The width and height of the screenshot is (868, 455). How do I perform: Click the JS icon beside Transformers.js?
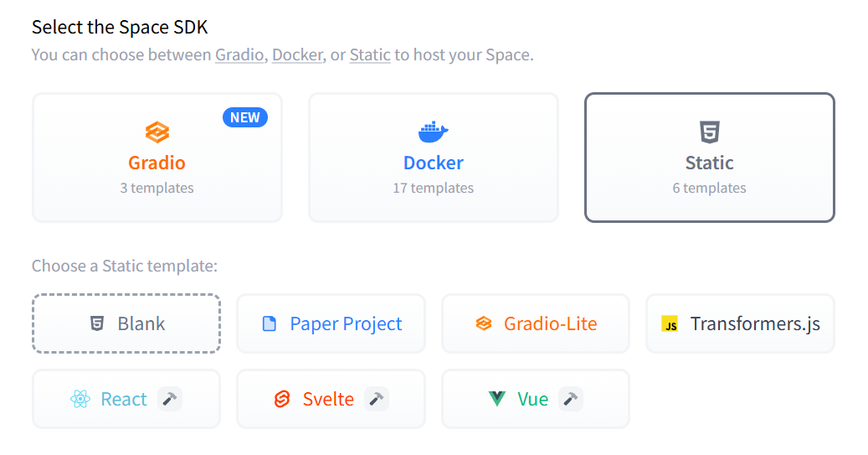[670, 324]
